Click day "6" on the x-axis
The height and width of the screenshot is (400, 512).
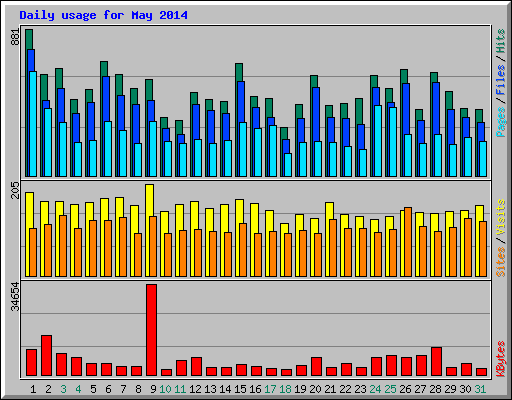coord(108,389)
